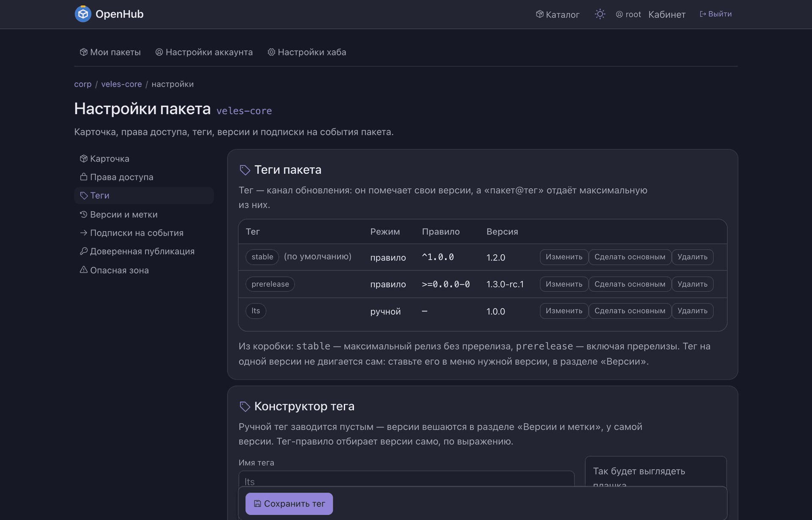
Task: Click Сделать основным for the stable tag
Action: (630, 257)
